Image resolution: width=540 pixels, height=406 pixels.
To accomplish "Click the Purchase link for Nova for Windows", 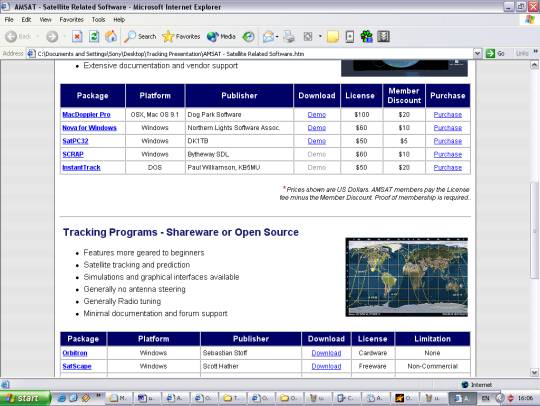I will 448,128.
